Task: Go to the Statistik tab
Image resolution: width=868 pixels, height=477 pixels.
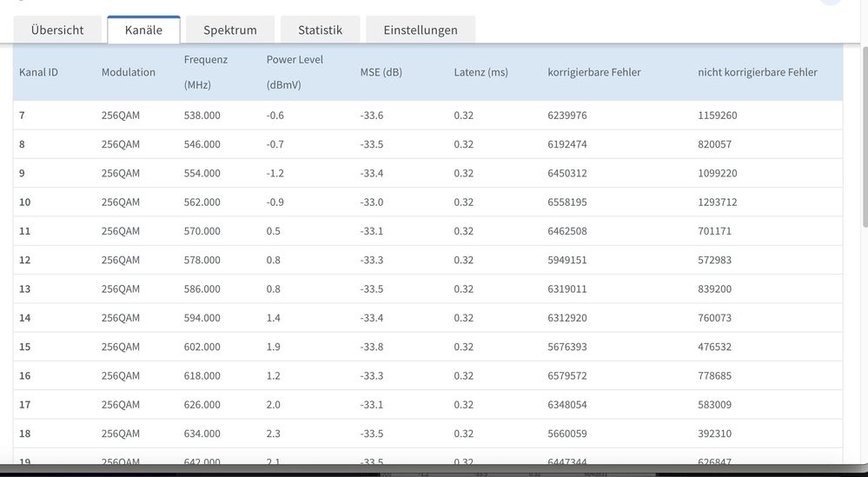Action: pos(320,30)
